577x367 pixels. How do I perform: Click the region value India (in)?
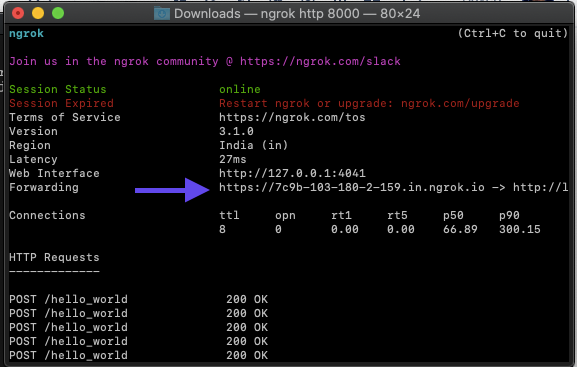(x=254, y=145)
